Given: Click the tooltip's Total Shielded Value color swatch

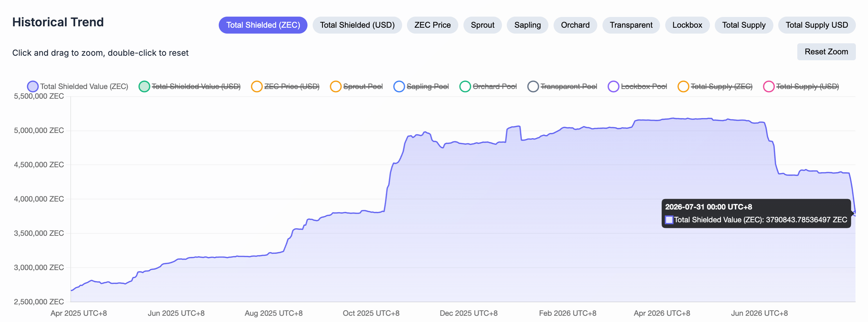Looking at the screenshot, I should 669,220.
